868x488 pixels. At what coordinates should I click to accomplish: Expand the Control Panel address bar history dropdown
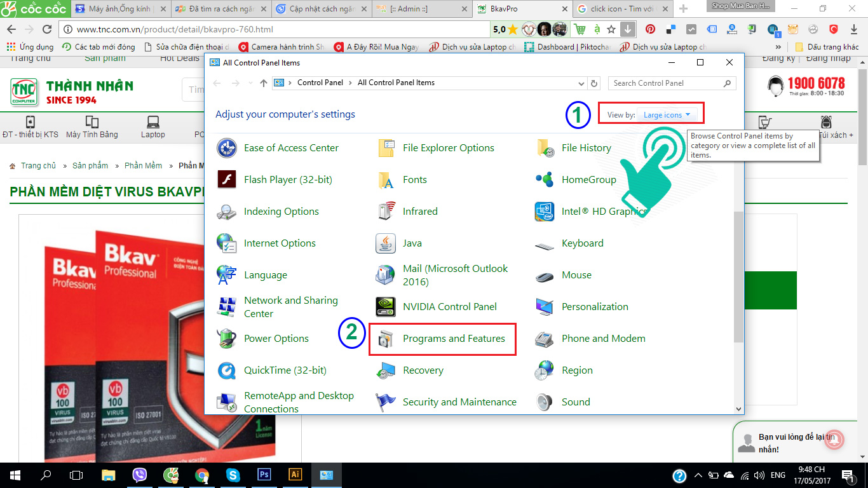tap(581, 83)
